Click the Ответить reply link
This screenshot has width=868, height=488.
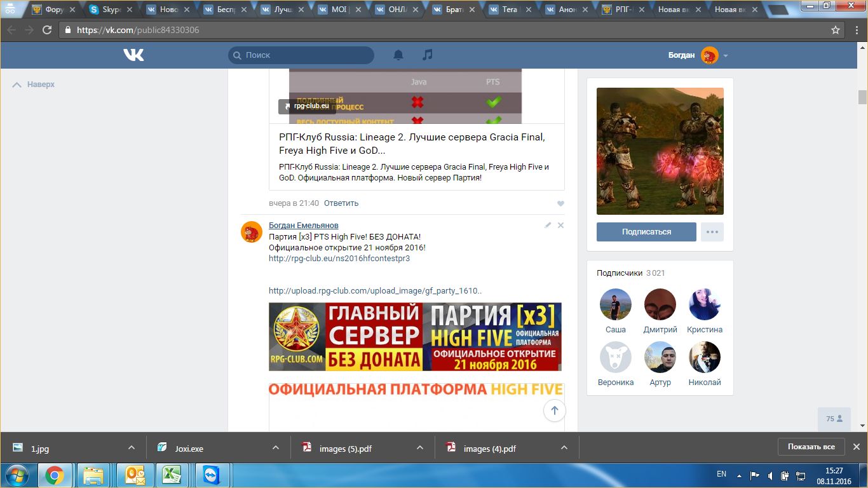341,203
